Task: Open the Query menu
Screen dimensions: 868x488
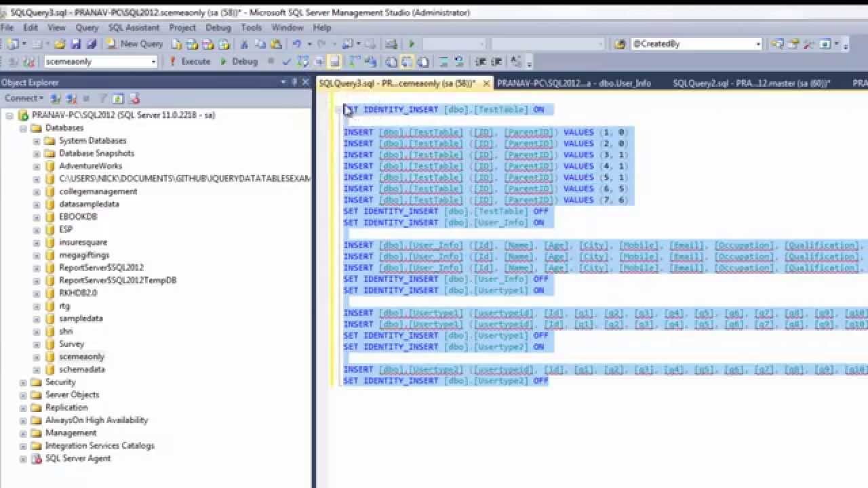Action: [x=87, y=28]
